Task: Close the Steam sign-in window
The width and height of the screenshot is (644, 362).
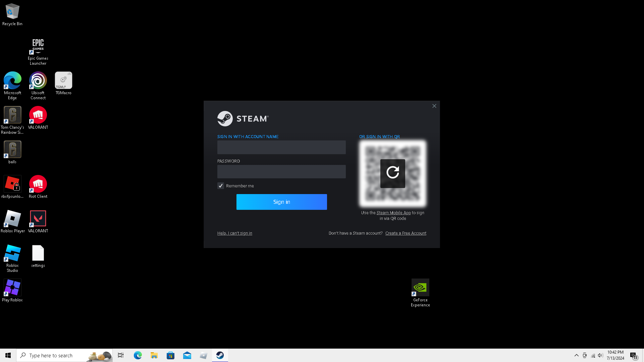Action: click(x=434, y=106)
